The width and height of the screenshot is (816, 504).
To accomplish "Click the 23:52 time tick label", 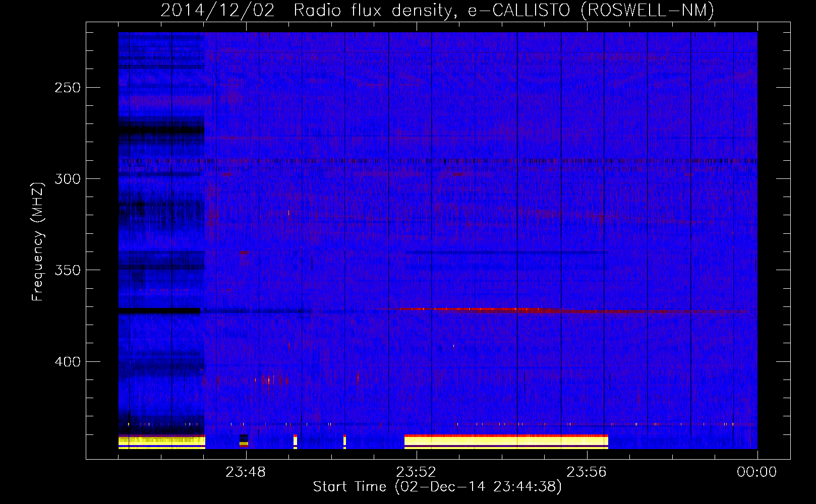I will click(416, 472).
